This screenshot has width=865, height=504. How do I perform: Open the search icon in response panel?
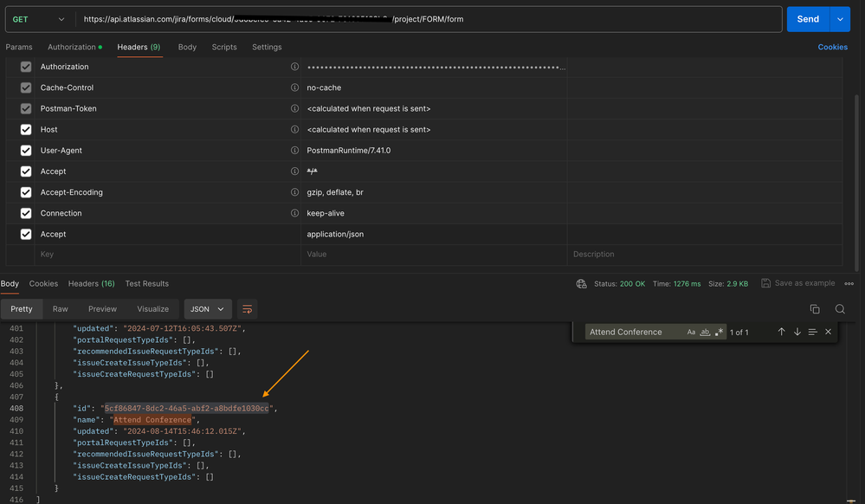click(x=840, y=308)
